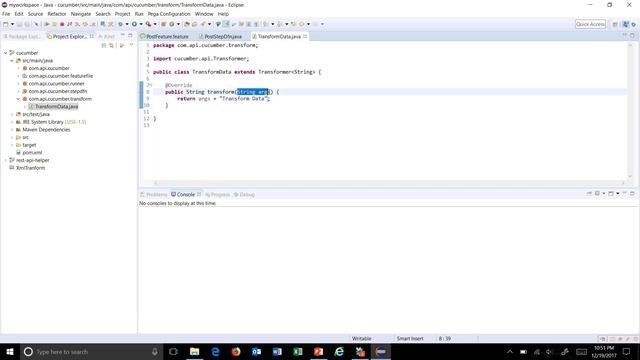Expand the src/test/java folder
Screen dimensions: 640x360
tap(12, 114)
